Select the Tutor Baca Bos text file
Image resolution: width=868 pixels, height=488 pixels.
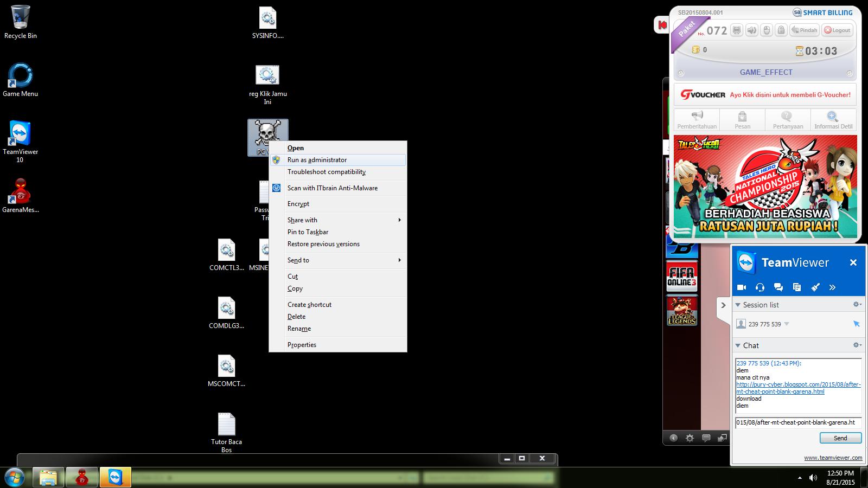(x=226, y=433)
